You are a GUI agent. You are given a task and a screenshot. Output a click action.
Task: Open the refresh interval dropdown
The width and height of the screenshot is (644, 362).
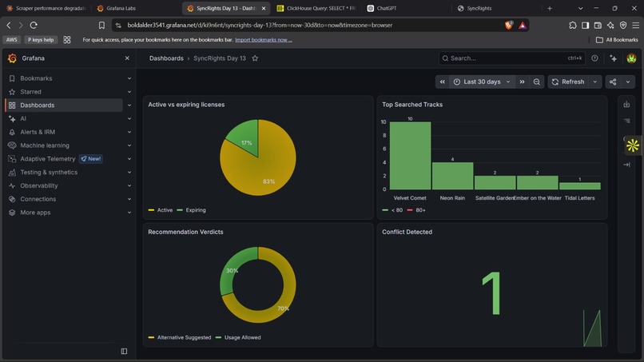595,82
